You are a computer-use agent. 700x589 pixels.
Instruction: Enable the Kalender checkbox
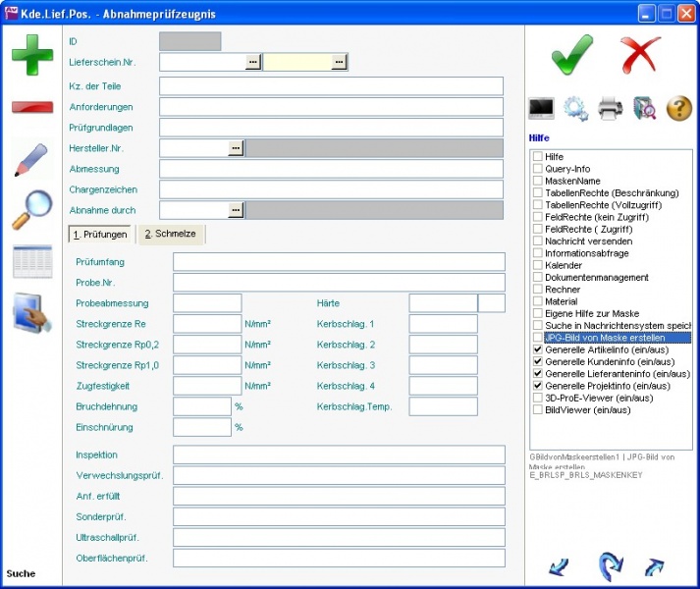(x=537, y=266)
